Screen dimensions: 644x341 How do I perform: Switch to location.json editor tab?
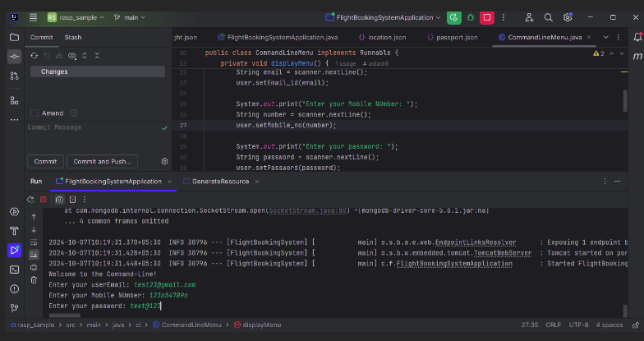[383, 38]
